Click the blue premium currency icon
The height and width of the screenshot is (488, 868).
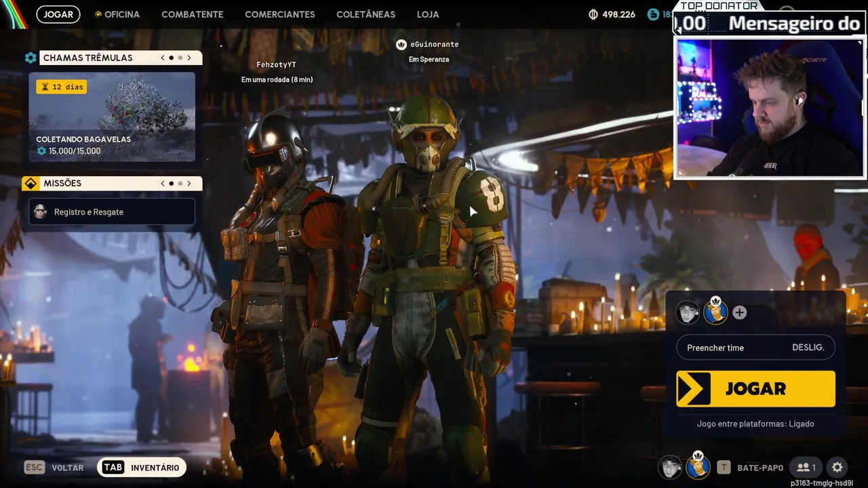pyautogui.click(x=653, y=14)
